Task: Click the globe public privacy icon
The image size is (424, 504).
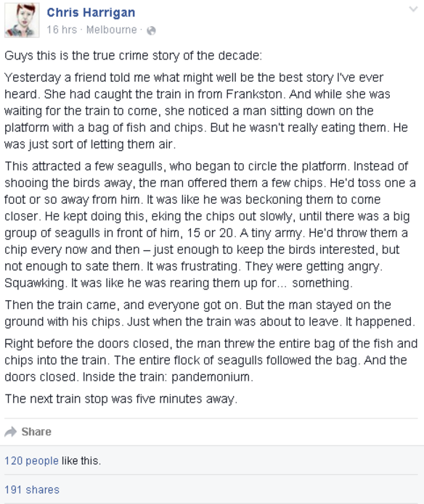Action: [x=151, y=30]
